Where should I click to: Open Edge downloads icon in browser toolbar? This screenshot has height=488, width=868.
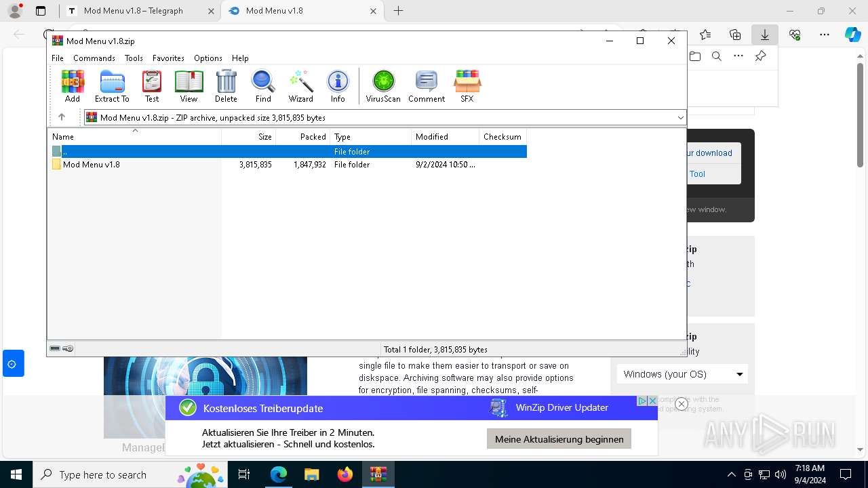pyautogui.click(x=764, y=35)
